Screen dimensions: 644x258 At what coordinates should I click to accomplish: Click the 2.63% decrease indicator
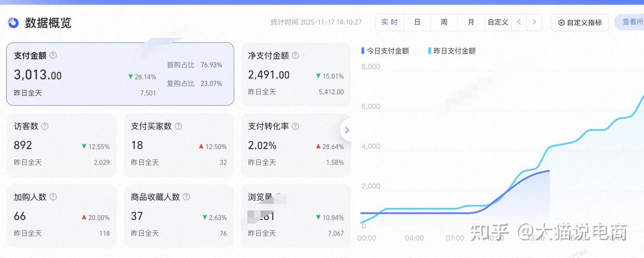coord(214,217)
